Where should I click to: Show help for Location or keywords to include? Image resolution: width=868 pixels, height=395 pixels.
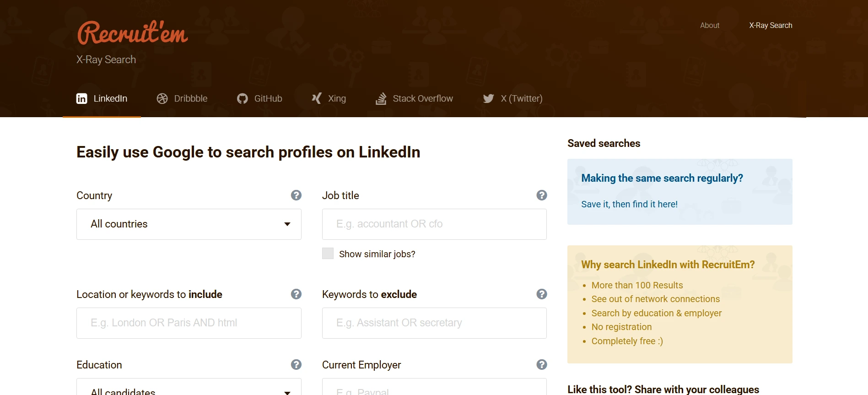[x=296, y=294]
